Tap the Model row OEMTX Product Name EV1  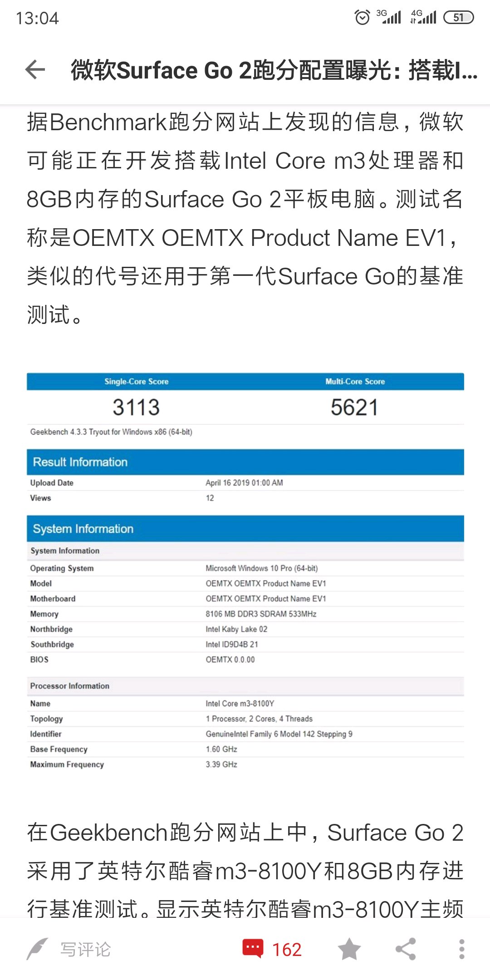pos(266,583)
